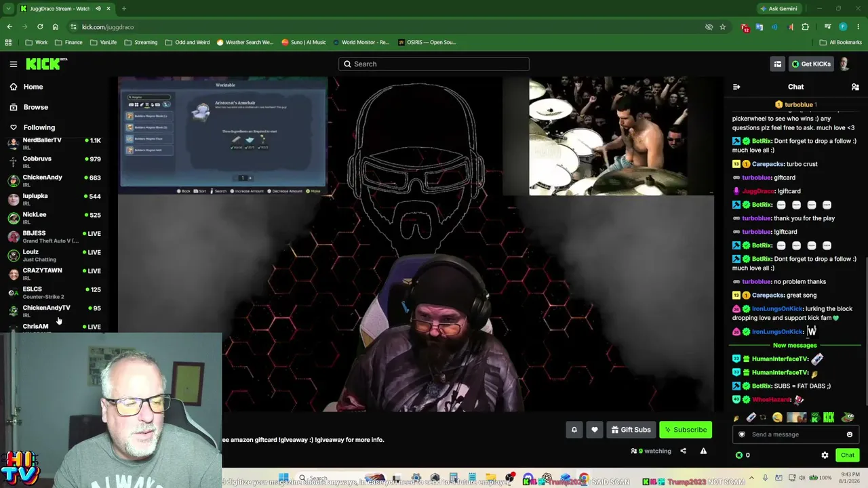868x488 pixels.
Task: Click the notification bell for this stream
Action: (574, 430)
